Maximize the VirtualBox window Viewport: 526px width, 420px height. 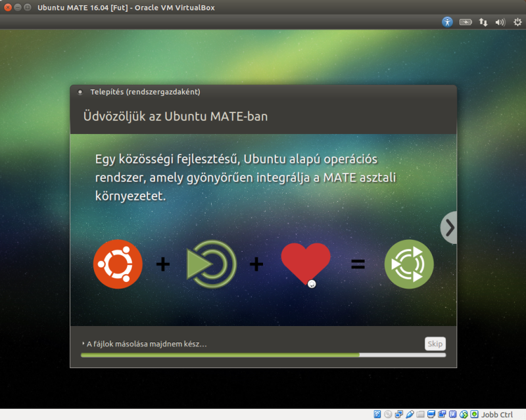28,7
